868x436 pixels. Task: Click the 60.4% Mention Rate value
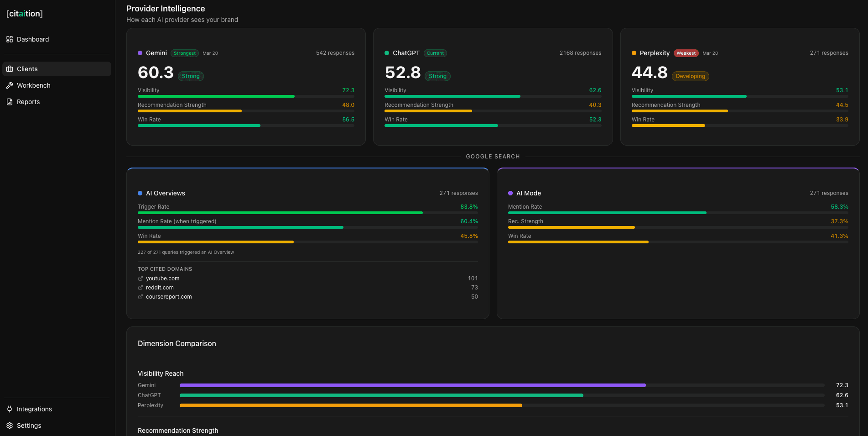pos(469,221)
